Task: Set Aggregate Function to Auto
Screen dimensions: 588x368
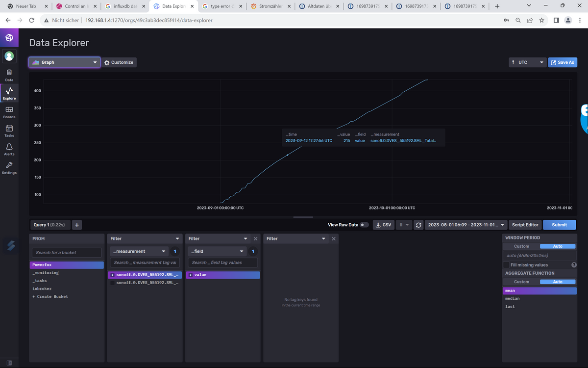Action: [558, 282]
